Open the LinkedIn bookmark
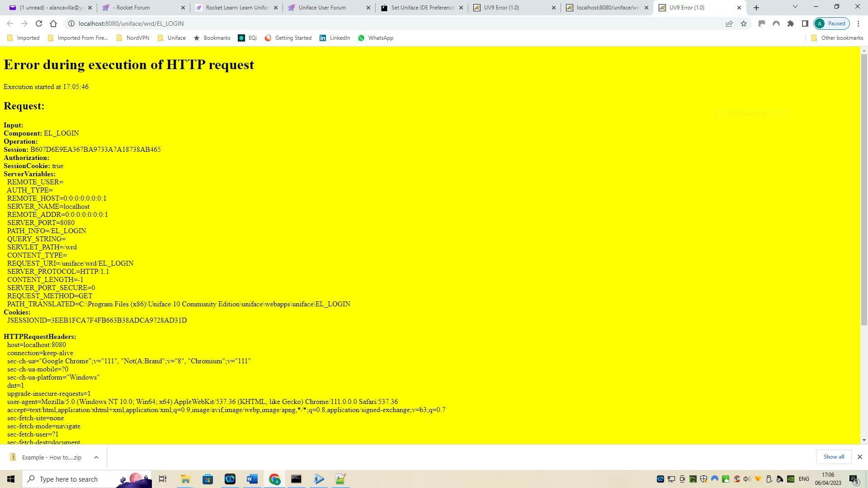 [x=335, y=38]
